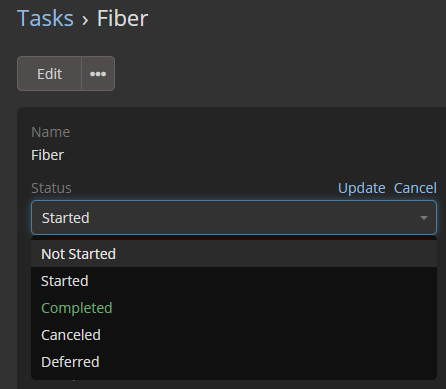The width and height of the screenshot is (446, 389).
Task: Set the status to Canceled
Action: pos(234,335)
